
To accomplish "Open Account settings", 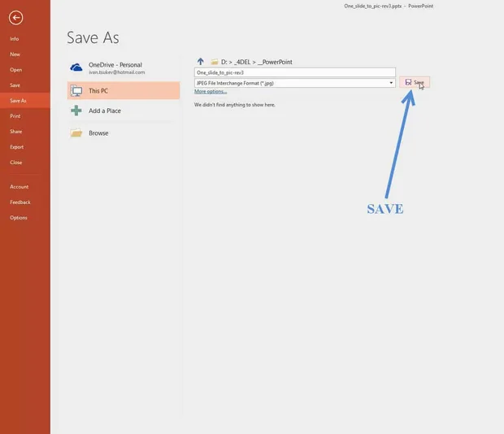I will point(20,187).
